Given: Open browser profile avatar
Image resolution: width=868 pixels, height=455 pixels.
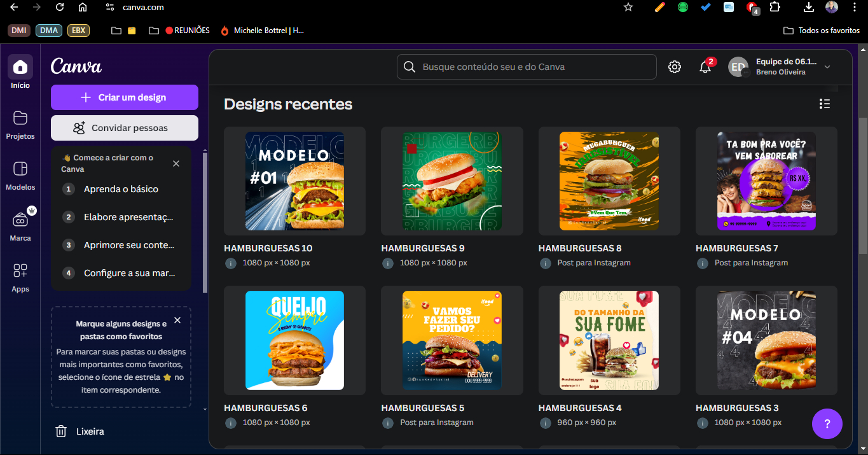Looking at the screenshot, I should click(832, 8).
